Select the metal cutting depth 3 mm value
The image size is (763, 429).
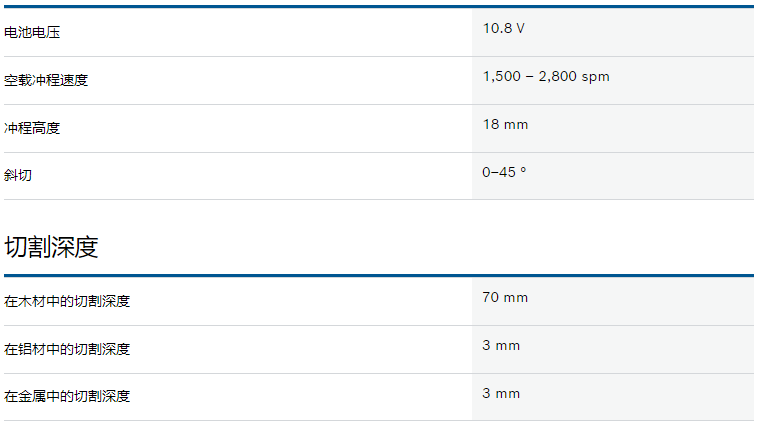[501, 393]
